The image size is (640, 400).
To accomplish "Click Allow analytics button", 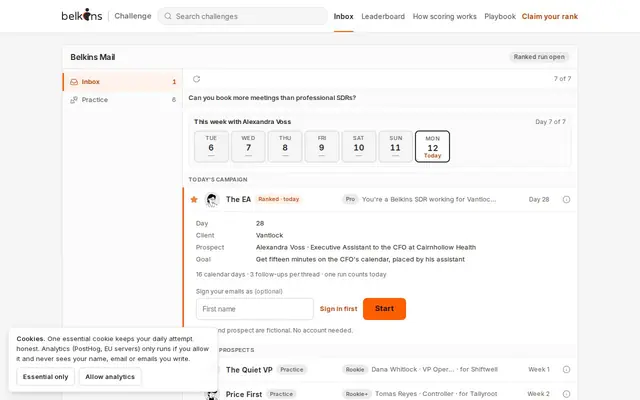I will coord(110,377).
